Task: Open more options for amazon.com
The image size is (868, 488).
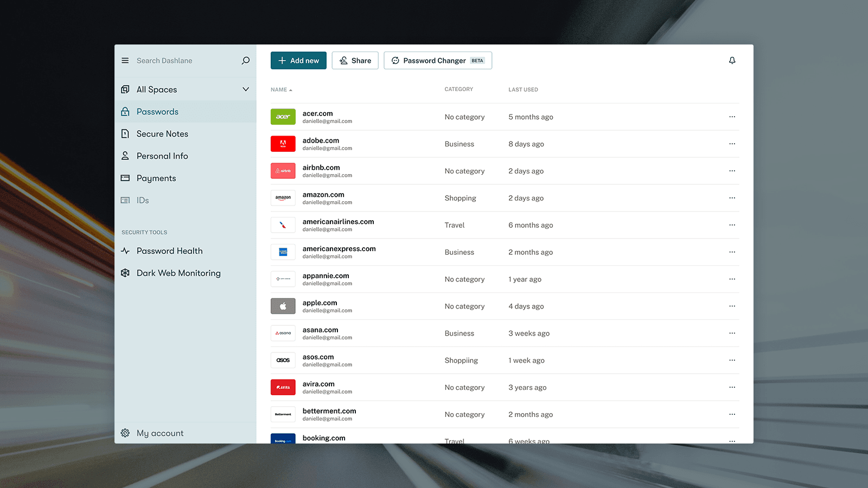Action: click(x=732, y=198)
